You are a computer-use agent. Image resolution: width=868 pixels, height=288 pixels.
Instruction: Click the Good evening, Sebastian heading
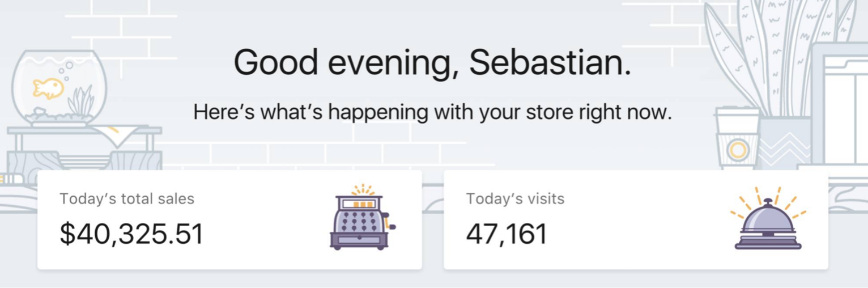click(432, 63)
